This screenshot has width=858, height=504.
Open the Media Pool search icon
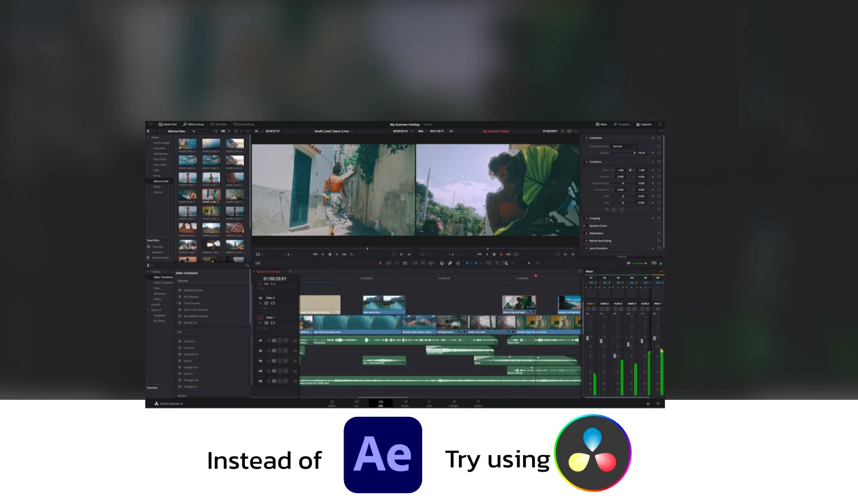pos(236,130)
